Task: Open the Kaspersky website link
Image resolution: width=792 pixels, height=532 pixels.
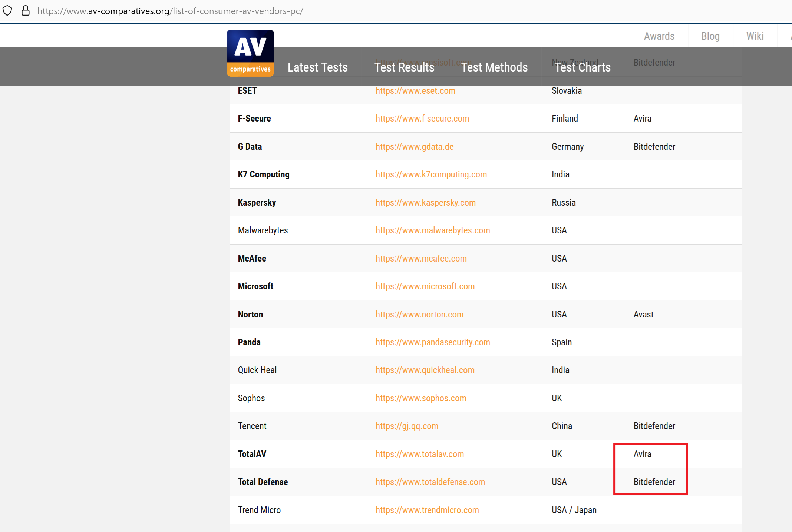Action: click(425, 203)
